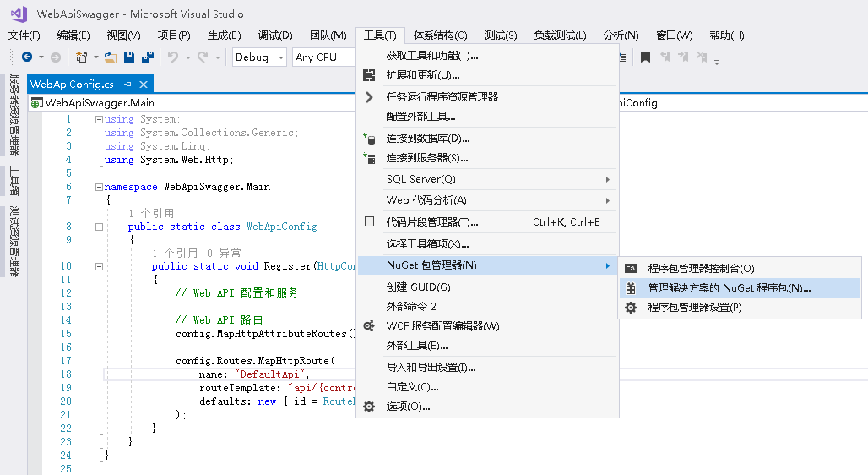Open the 编辑(E) menu

point(73,35)
